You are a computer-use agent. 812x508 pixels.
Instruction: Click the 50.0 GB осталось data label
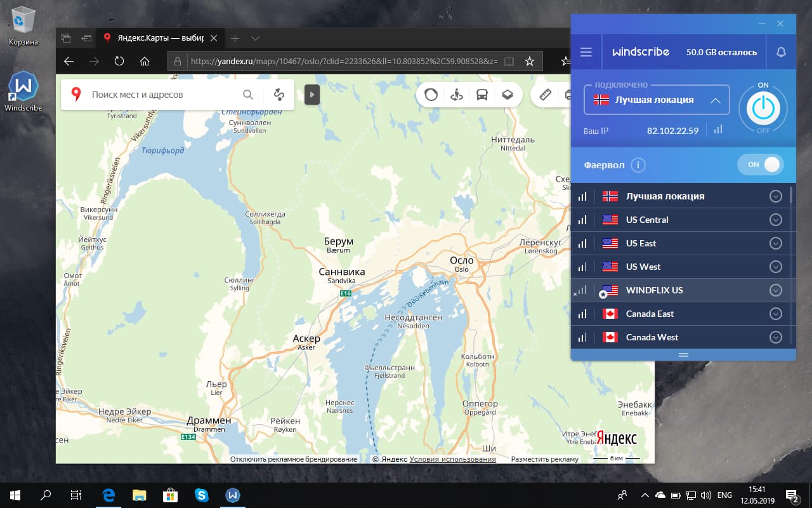click(x=721, y=52)
